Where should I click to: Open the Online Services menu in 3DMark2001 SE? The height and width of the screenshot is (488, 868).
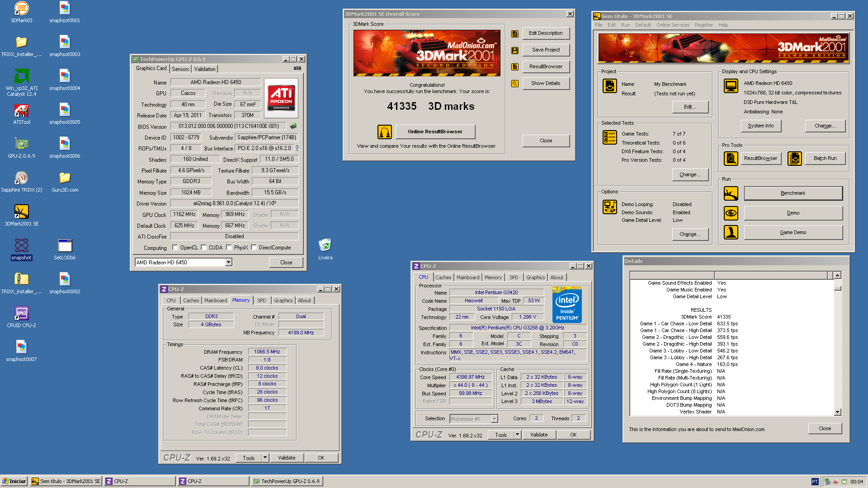673,25
